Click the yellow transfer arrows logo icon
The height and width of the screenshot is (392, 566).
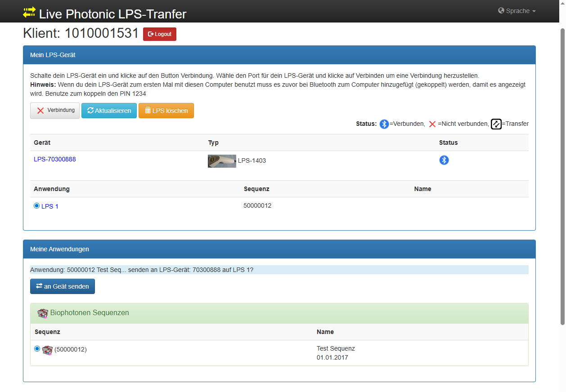(29, 13)
